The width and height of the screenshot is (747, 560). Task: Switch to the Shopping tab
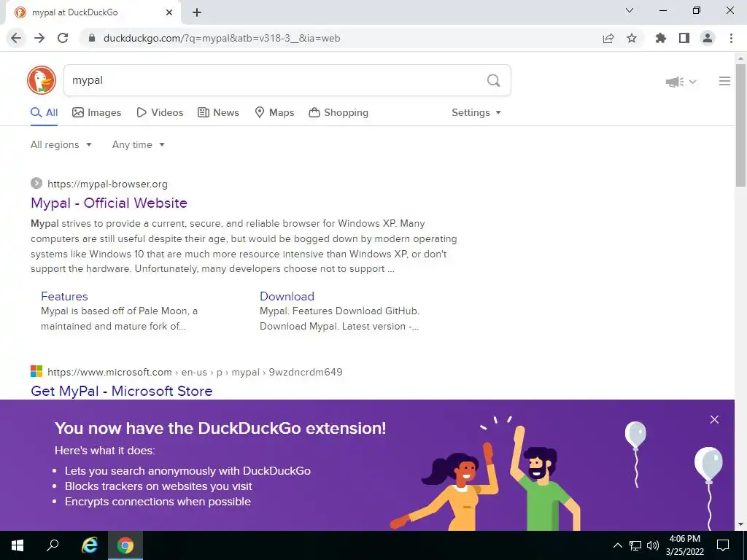(338, 112)
